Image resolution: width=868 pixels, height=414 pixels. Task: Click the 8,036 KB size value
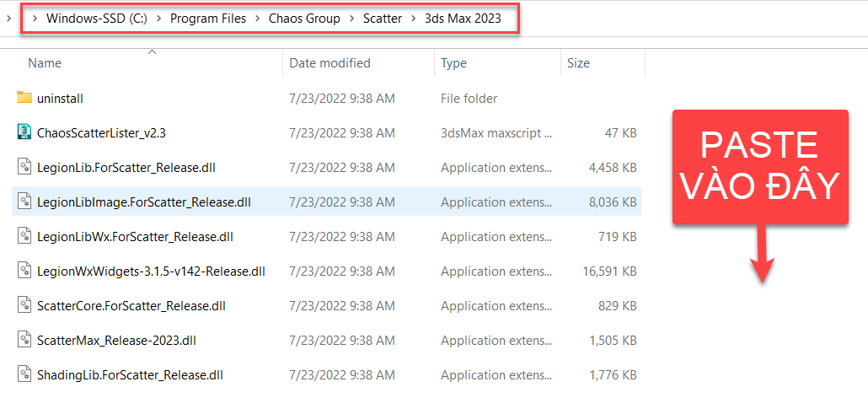click(613, 202)
